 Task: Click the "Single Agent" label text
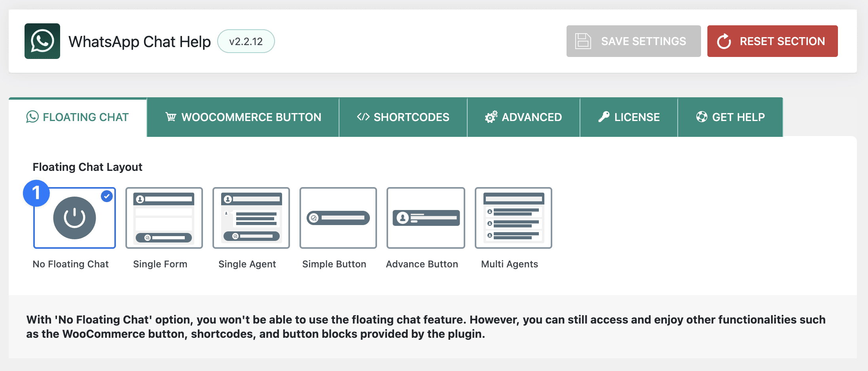[247, 264]
